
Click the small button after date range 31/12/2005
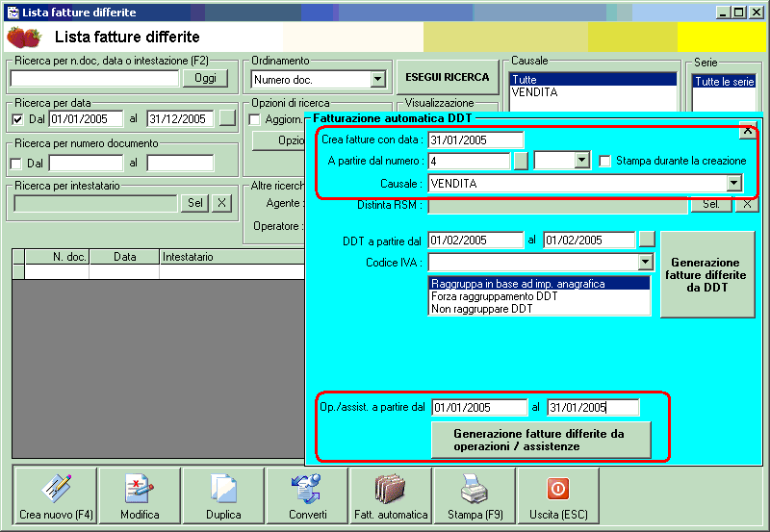click(227, 118)
